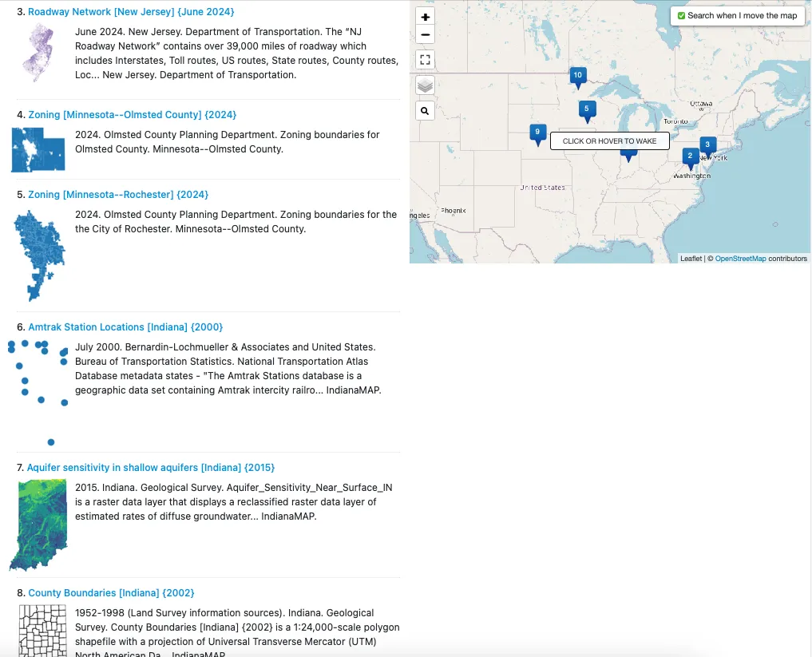
Task: Select map marker number 9
Action: (x=537, y=133)
